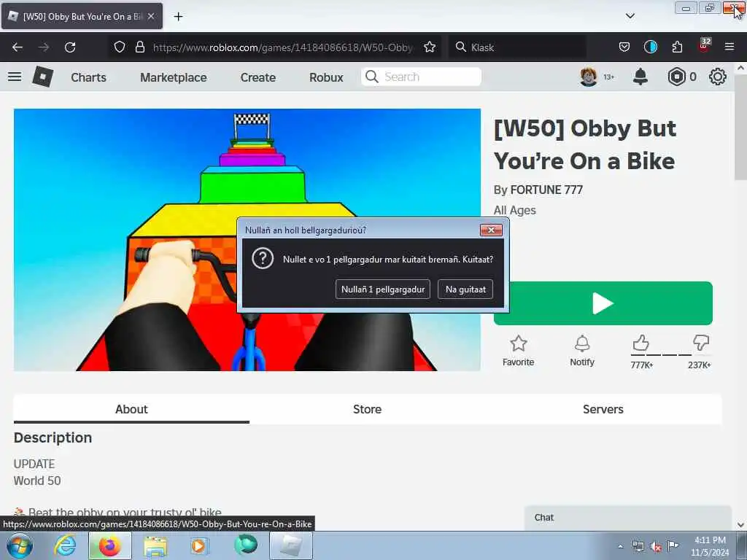Click Firefox icon in taskbar
Viewport: 747px width, 560px height.
[x=109, y=545]
